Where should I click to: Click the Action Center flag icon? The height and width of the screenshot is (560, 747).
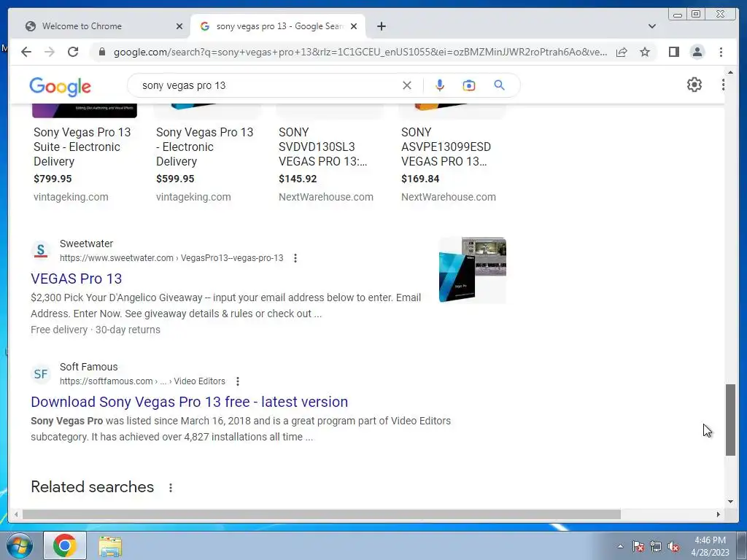pos(638,547)
